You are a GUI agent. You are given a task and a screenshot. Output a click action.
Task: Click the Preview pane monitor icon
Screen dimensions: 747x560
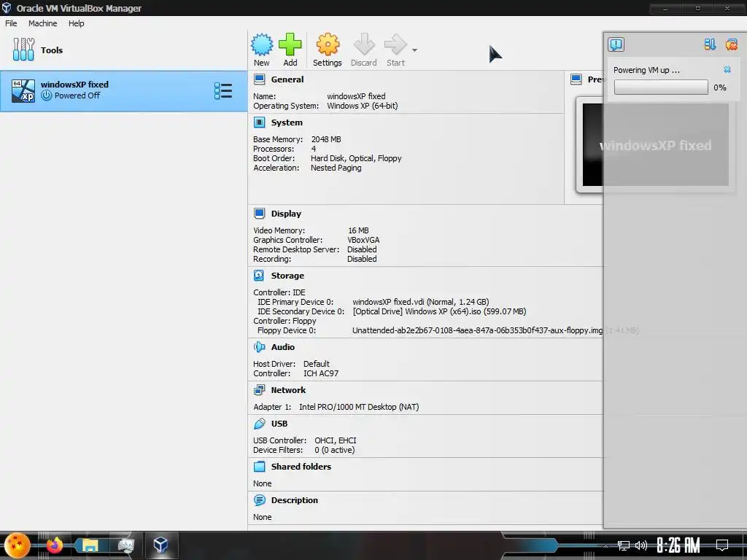tap(576, 79)
